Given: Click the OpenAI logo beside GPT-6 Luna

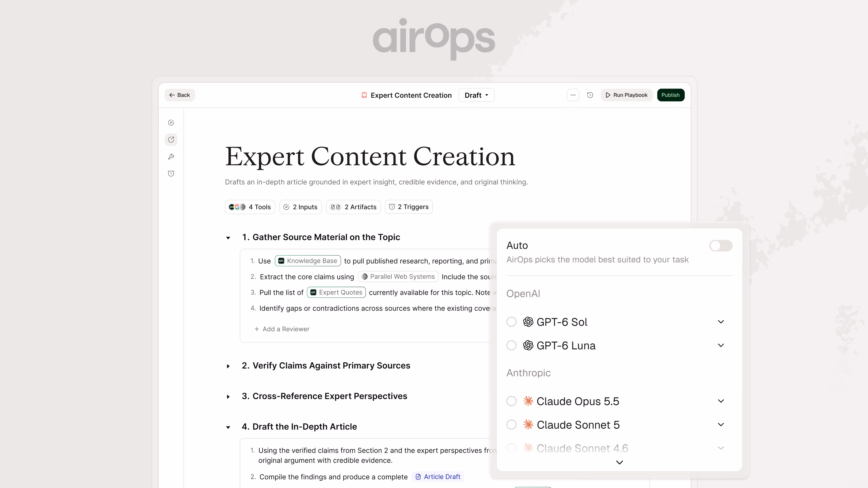Looking at the screenshot, I should 528,345.
